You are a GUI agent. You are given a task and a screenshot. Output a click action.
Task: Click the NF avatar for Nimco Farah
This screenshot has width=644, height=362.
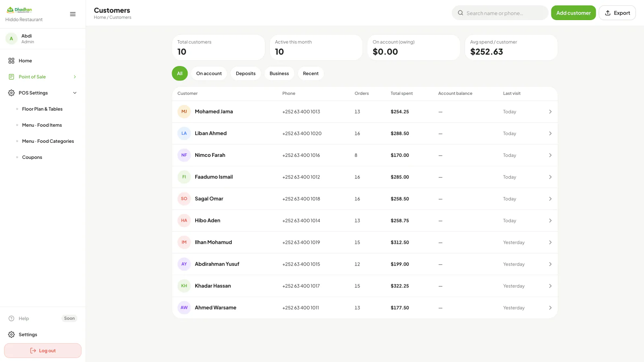point(184,155)
